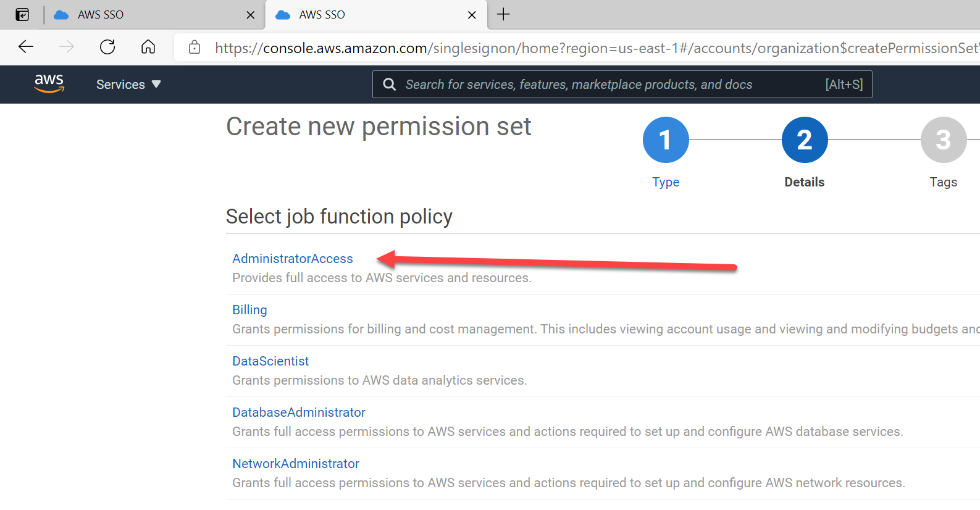Viewport: 980px width, 510px height.
Task: Click the browser back arrow
Action: pos(26,47)
